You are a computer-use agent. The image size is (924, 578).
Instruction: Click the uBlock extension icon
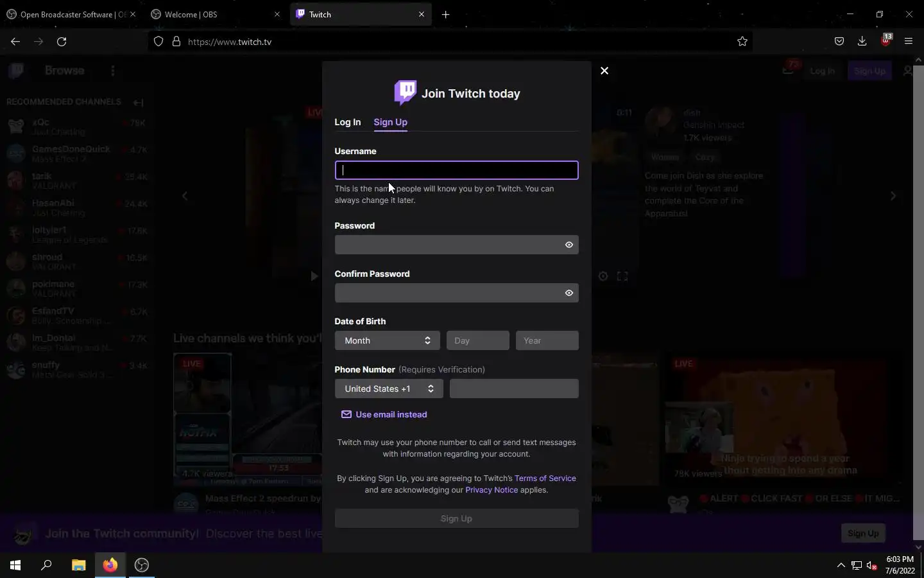click(x=886, y=40)
